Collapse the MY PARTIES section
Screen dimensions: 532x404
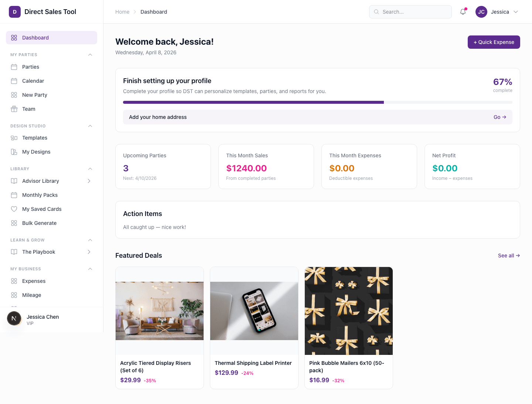click(x=90, y=55)
